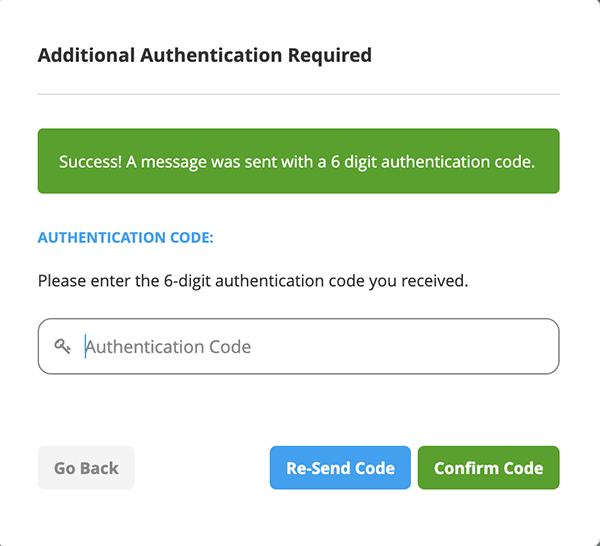
Task: Click the word 'Success!' in the banner
Action: (x=90, y=161)
